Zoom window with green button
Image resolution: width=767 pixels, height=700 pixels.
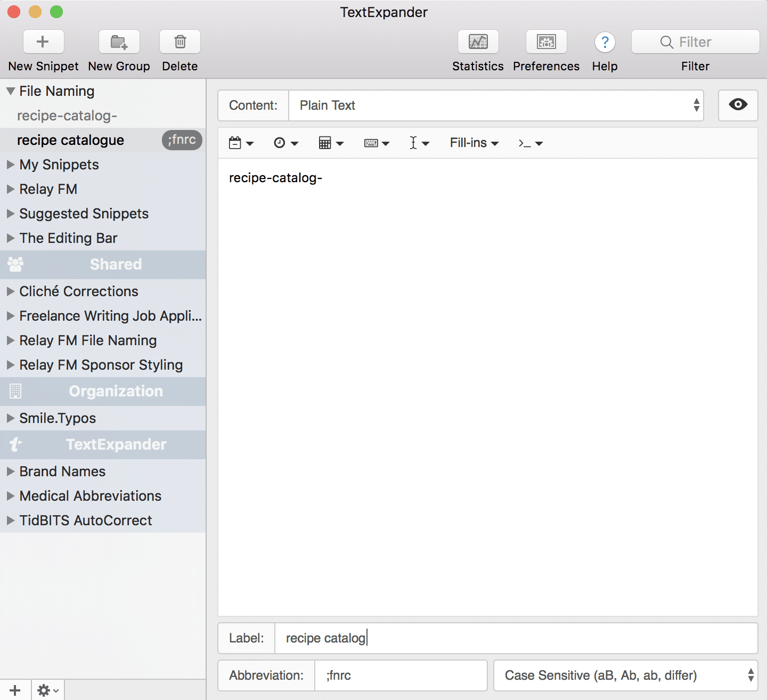coord(56,12)
